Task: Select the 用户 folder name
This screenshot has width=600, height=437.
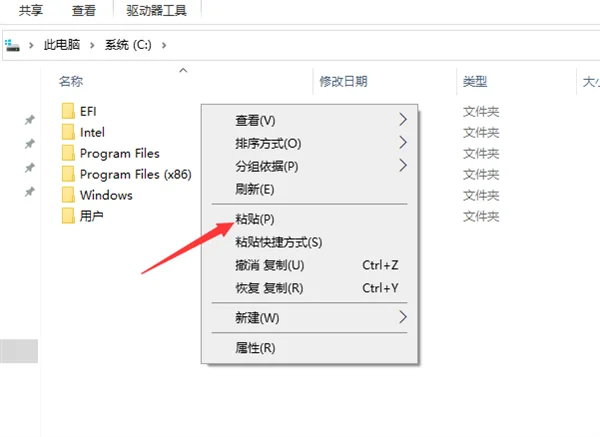Action: pos(91,216)
